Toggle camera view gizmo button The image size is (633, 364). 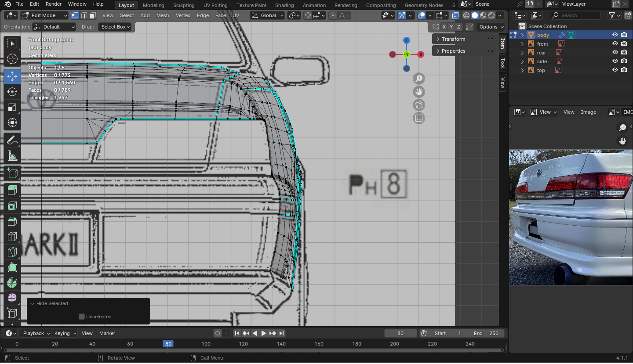(x=419, y=105)
